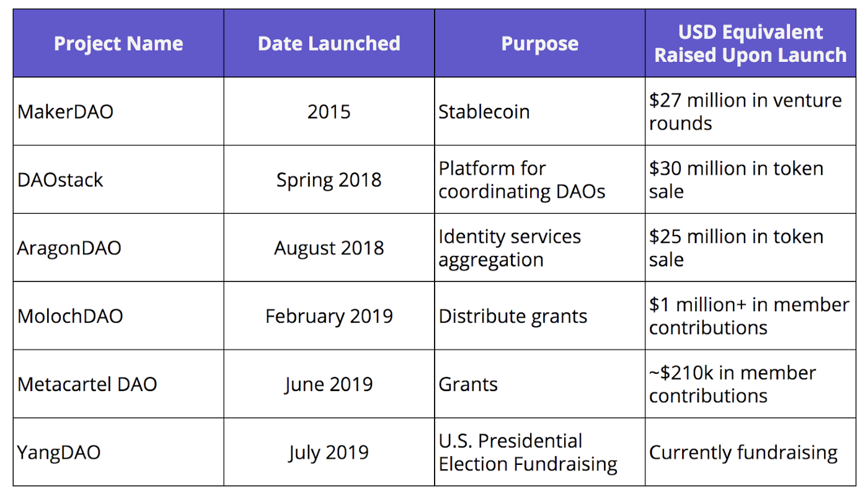Screen dimensions: 868x499
Task: Click the February 2019 launch date cell
Action: click(x=329, y=316)
